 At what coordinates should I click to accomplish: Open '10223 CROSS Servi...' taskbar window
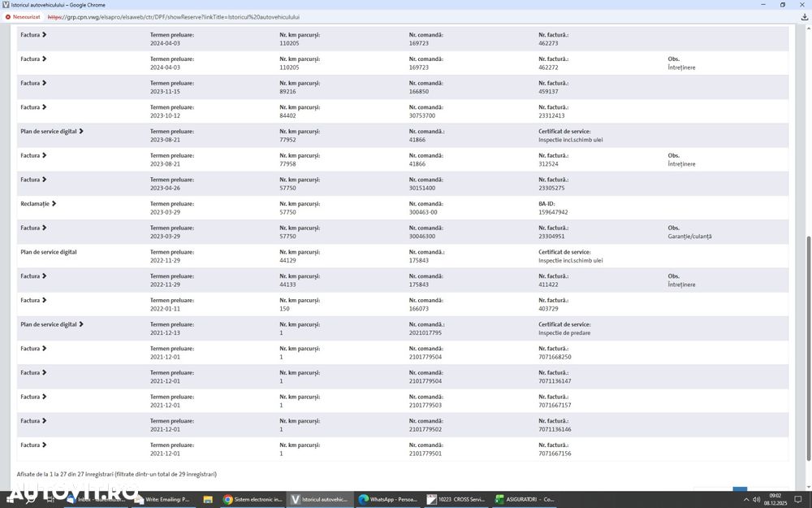point(456,500)
